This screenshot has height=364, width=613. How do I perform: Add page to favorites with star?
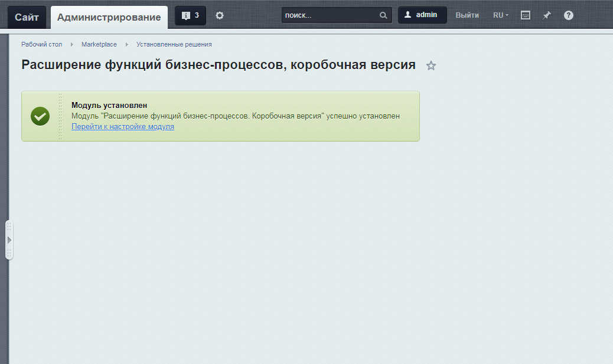[431, 65]
